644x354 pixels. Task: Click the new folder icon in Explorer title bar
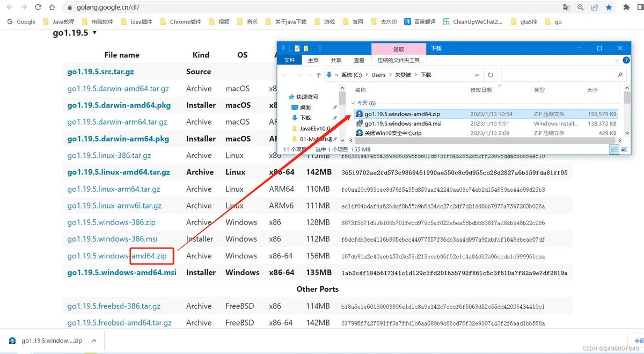pyautogui.click(x=306, y=48)
